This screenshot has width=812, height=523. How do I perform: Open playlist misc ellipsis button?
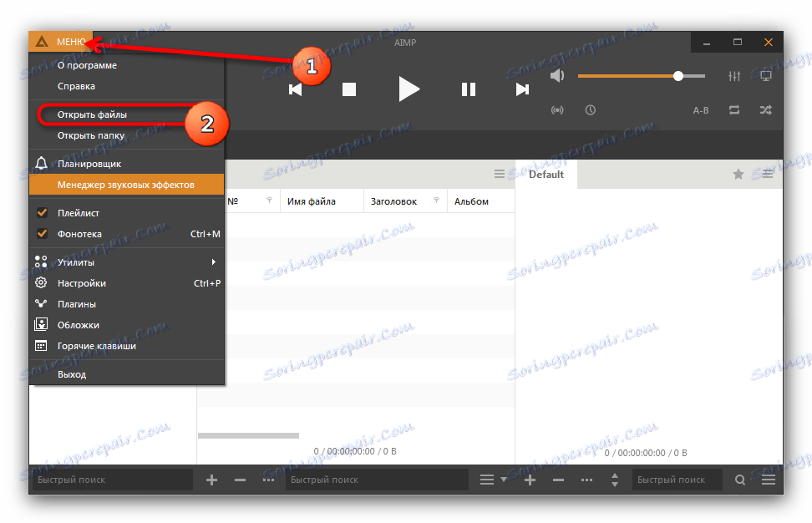point(586,480)
